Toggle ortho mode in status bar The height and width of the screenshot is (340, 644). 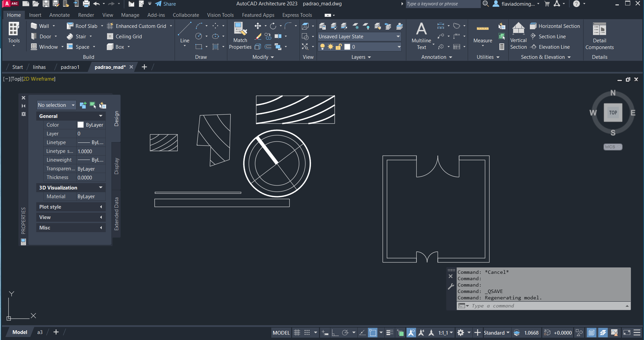335,333
